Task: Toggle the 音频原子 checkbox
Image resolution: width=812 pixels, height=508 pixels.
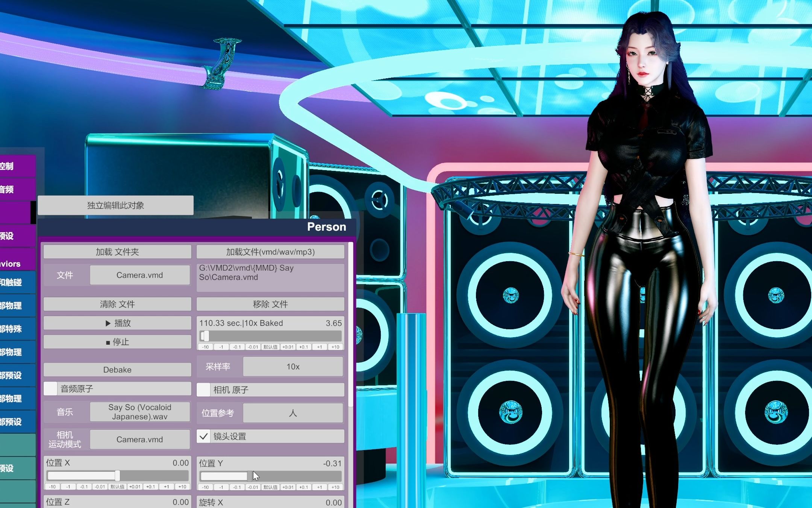Action: click(x=50, y=389)
